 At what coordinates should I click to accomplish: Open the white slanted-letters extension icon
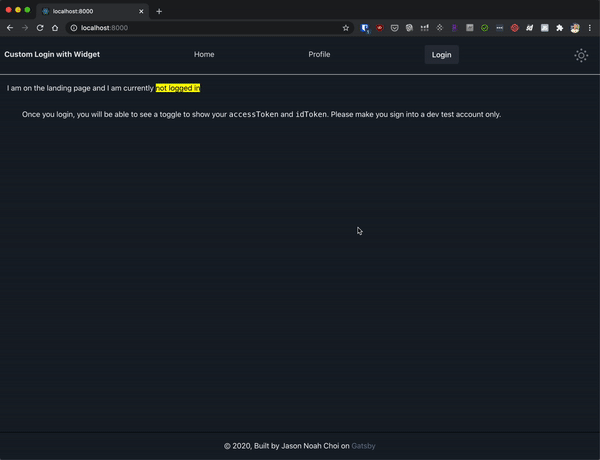(530, 28)
